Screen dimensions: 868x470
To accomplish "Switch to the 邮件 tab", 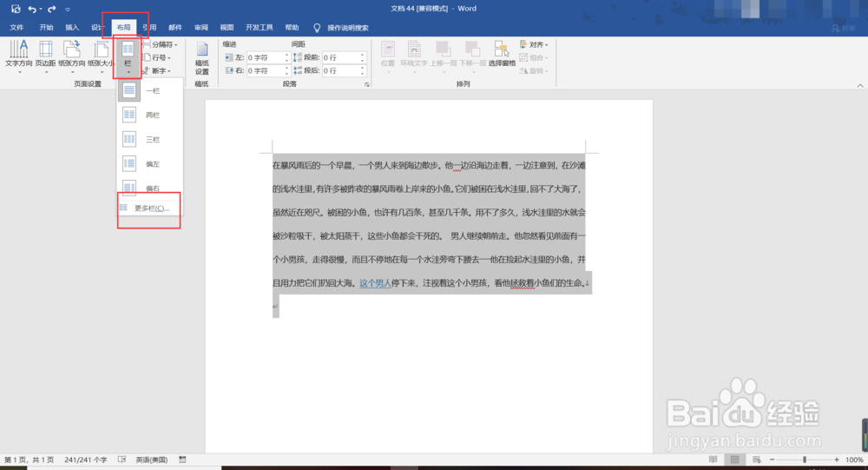I will [175, 28].
